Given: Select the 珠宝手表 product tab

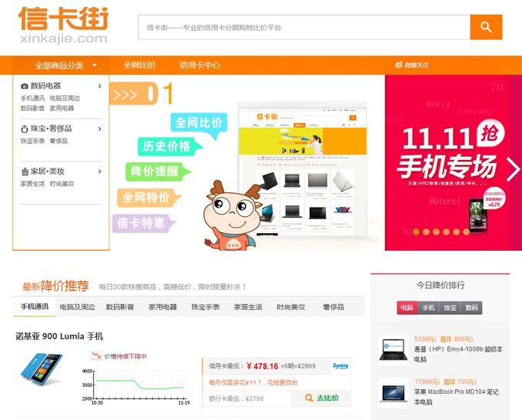Looking at the screenshot, I should [x=206, y=307].
